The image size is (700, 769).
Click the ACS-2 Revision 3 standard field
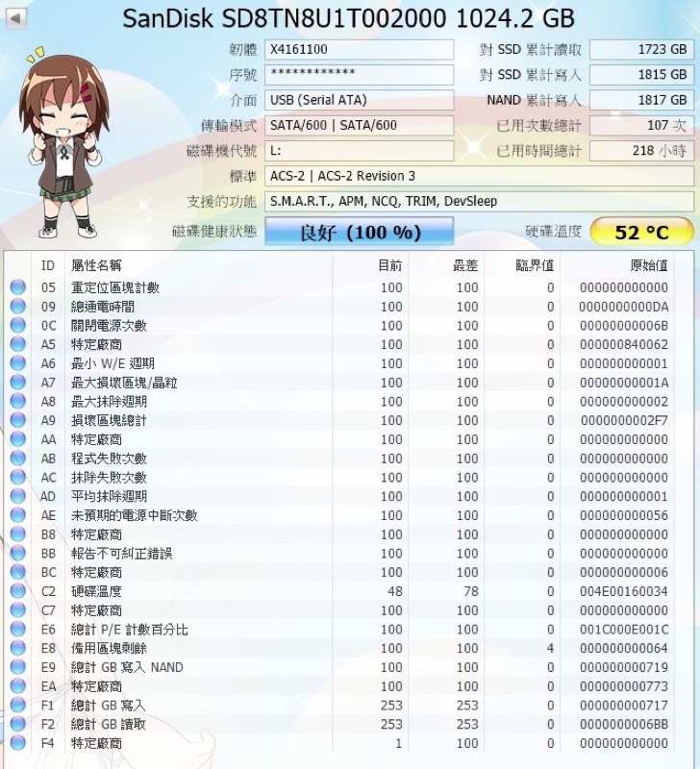point(479,176)
